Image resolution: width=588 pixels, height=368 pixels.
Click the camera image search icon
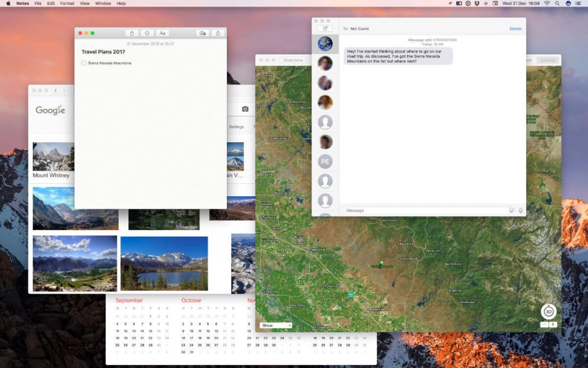coord(245,109)
